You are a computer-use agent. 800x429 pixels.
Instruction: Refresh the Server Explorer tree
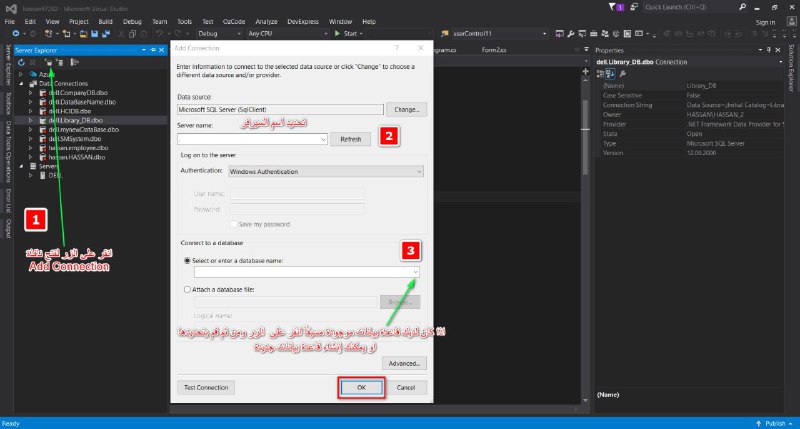(21, 62)
